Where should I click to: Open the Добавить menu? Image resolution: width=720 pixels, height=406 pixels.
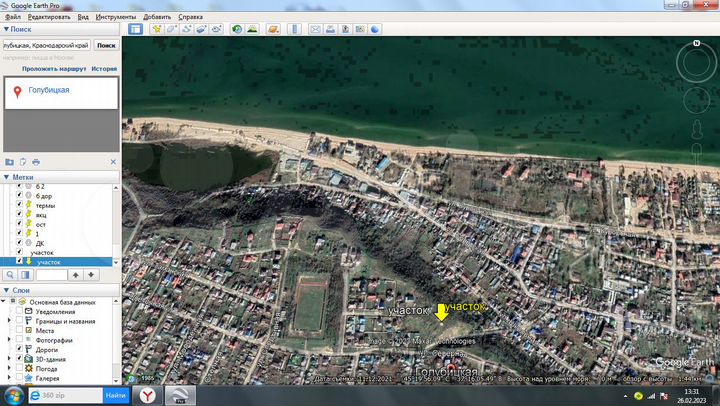[156, 17]
